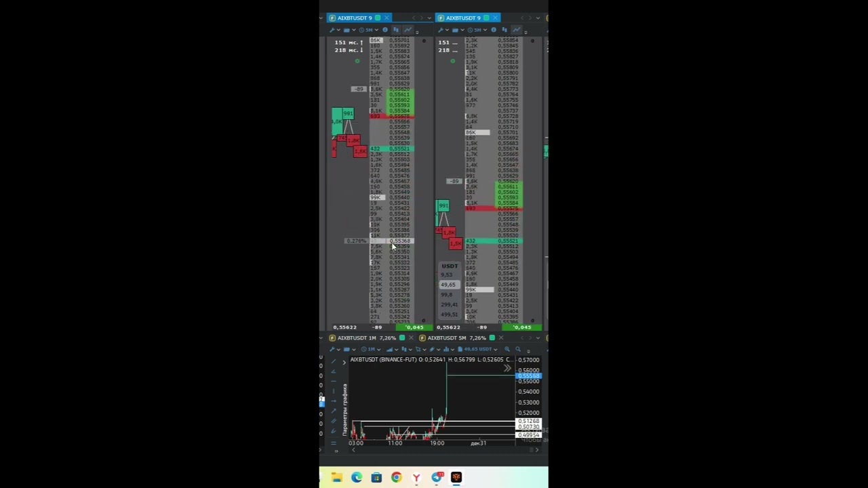Select 9,53 USDT volume preset

(x=447, y=274)
